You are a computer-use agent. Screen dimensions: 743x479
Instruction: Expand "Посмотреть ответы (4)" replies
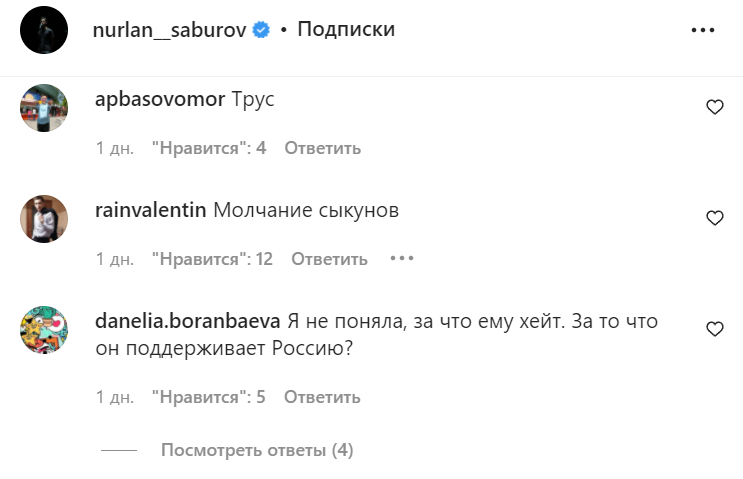coord(257,450)
